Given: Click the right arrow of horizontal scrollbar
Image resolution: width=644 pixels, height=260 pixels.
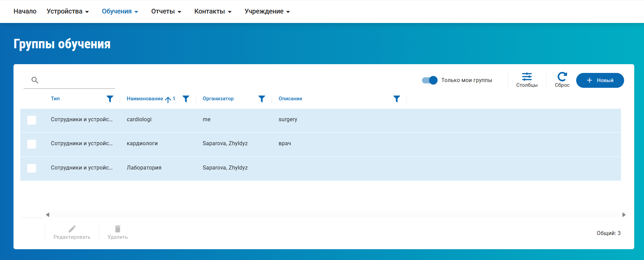Looking at the screenshot, I should point(624,215).
